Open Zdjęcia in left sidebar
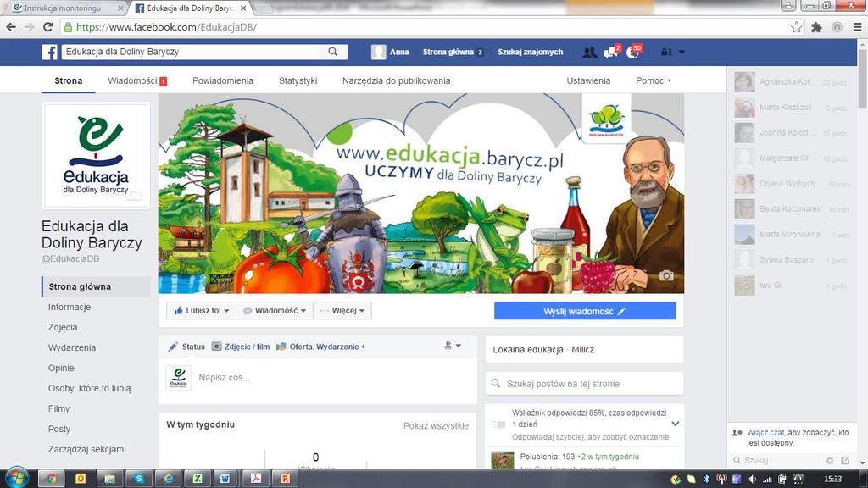 pyautogui.click(x=63, y=328)
